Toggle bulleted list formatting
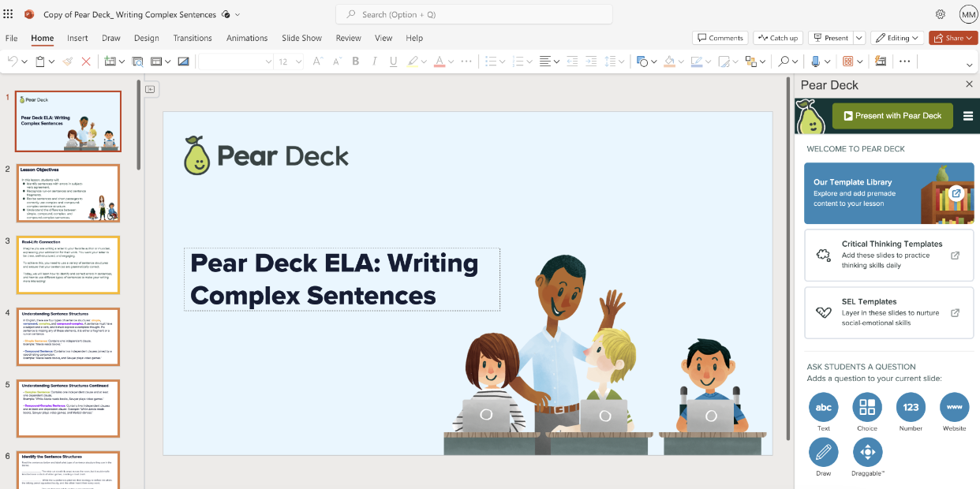This screenshot has height=489, width=980. 491,61
